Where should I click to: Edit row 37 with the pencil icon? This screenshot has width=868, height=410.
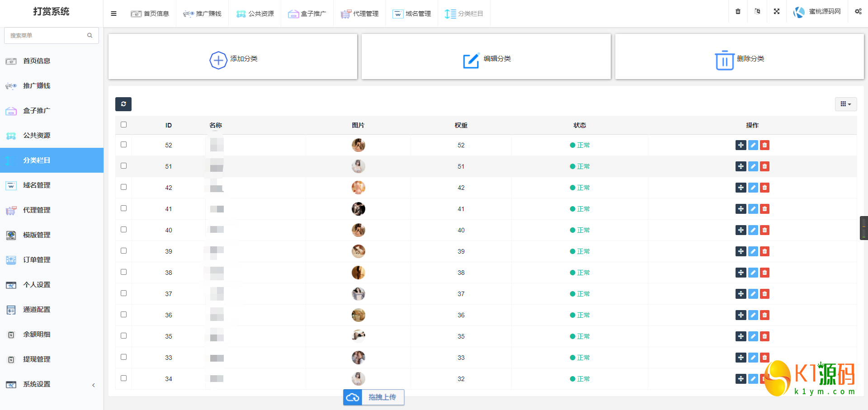(753, 294)
